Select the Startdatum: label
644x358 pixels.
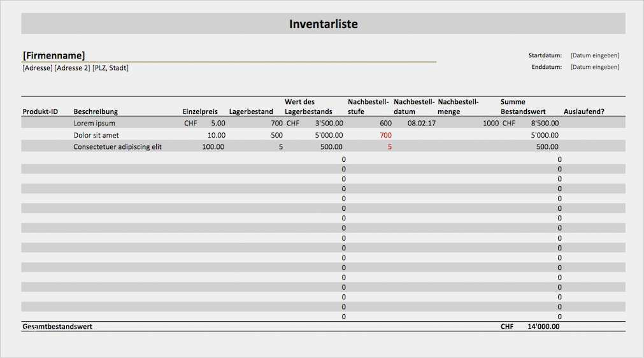coord(545,55)
